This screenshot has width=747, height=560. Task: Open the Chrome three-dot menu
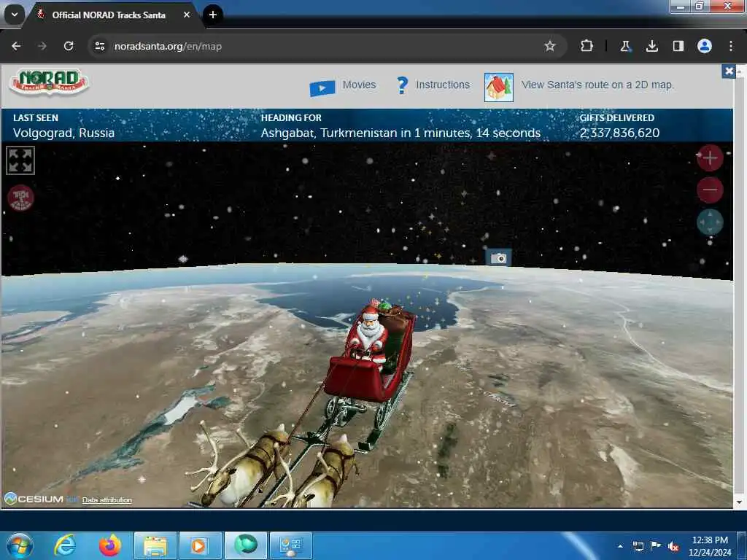731,46
